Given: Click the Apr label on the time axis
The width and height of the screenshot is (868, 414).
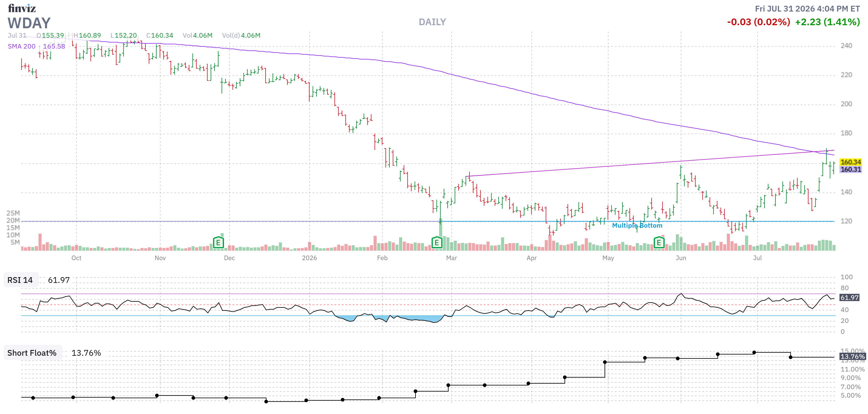Looking at the screenshot, I should [x=531, y=258].
